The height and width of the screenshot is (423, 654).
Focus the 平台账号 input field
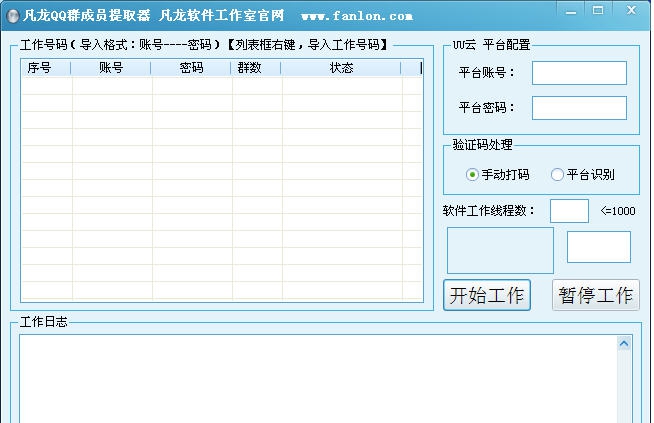(579, 73)
